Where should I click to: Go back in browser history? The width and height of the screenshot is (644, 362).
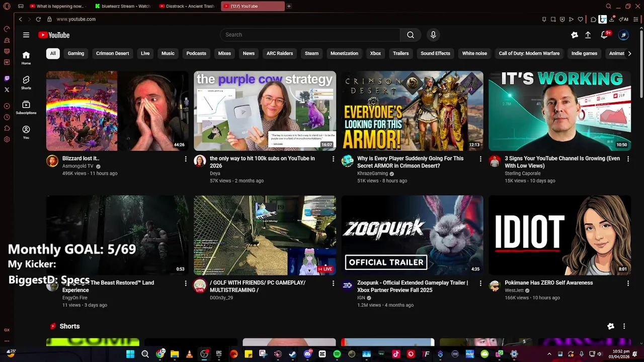coord(20,19)
